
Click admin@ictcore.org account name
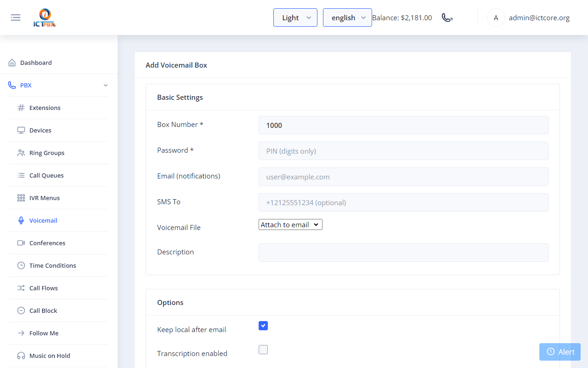click(x=539, y=18)
